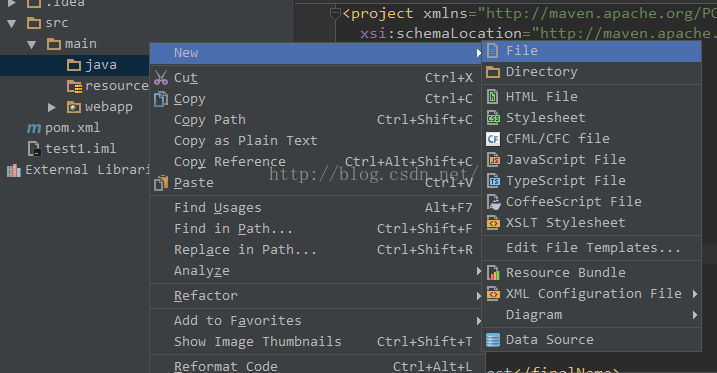717x373 pixels.
Task: Choose Cut from the context menu
Action: [316, 78]
